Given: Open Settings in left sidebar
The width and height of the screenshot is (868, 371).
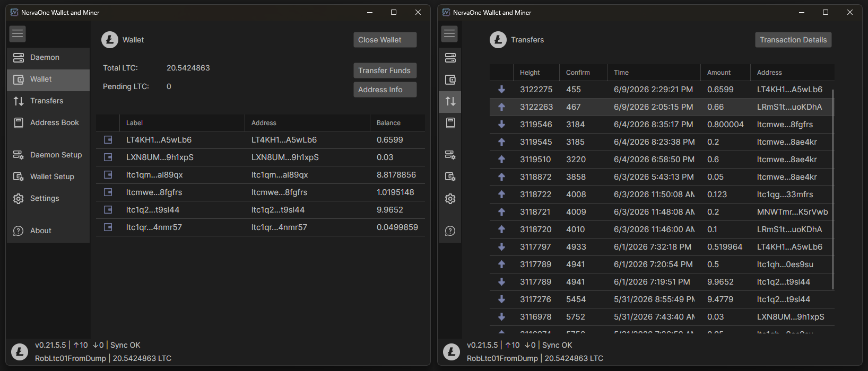Looking at the screenshot, I should (x=48, y=198).
